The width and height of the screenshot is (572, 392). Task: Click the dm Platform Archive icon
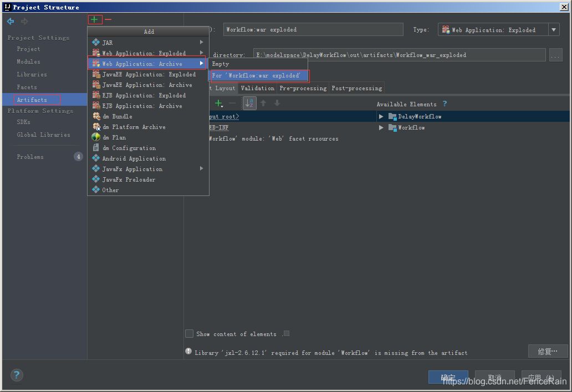[96, 127]
